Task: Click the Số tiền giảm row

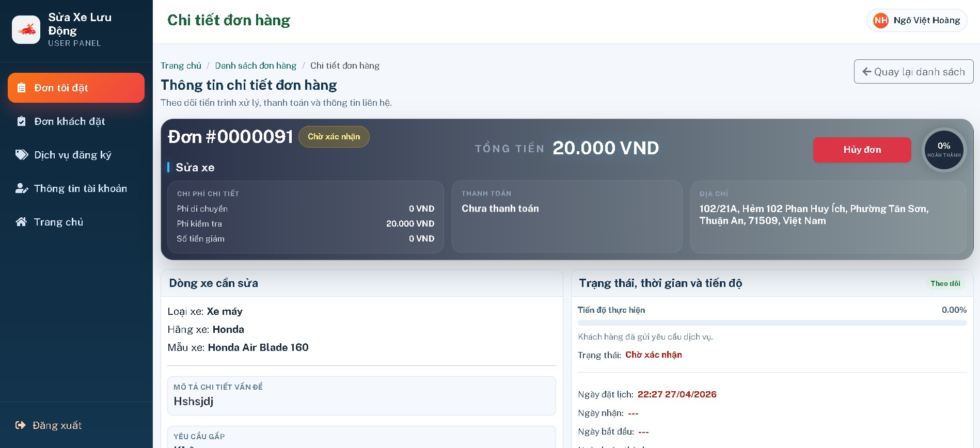Action: [x=306, y=238]
